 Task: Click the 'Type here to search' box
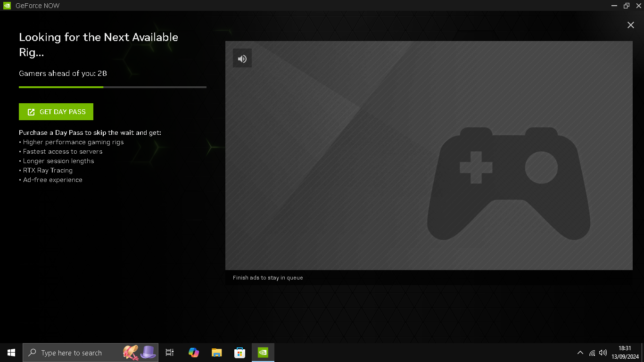point(91,353)
